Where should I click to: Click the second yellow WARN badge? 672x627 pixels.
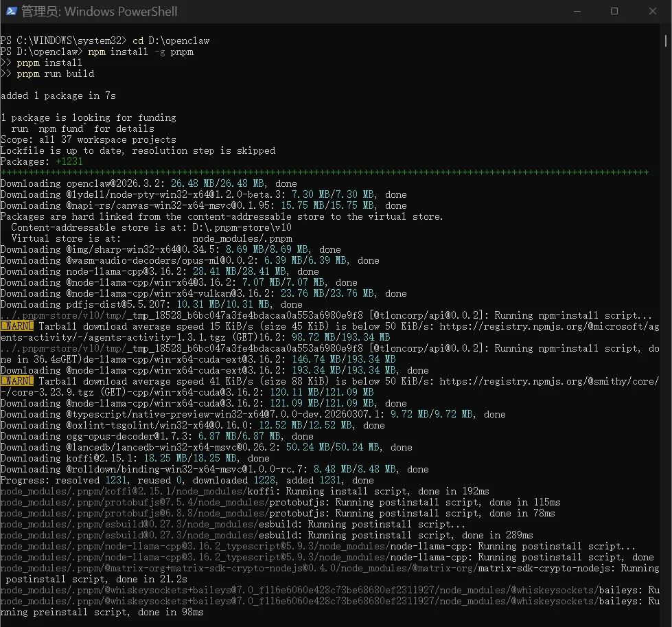pyautogui.click(x=17, y=381)
